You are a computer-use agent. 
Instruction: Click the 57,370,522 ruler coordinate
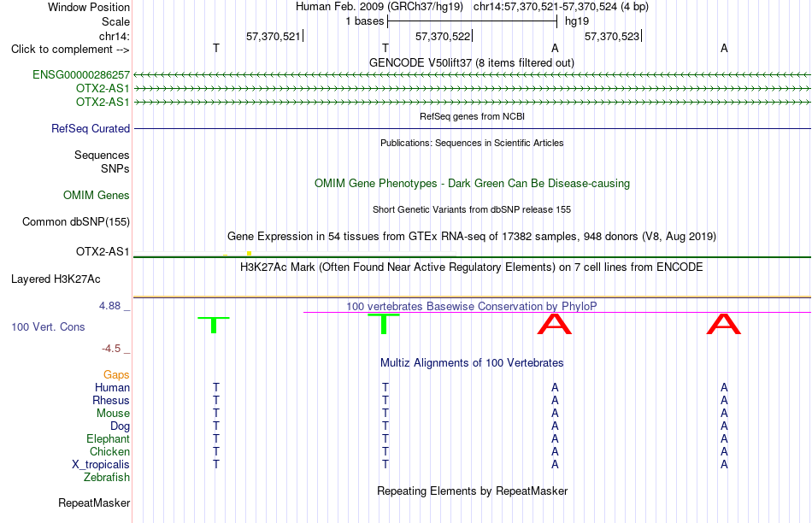[x=443, y=36]
